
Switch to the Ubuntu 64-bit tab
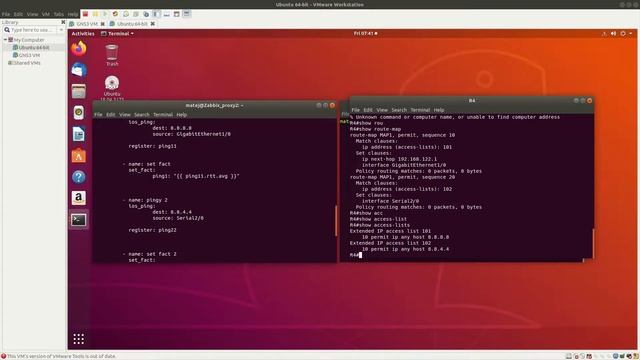[131, 24]
